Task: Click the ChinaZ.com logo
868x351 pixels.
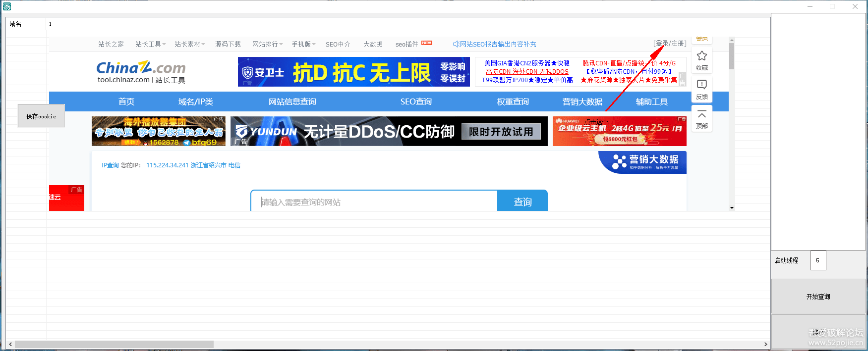Action: (141, 68)
